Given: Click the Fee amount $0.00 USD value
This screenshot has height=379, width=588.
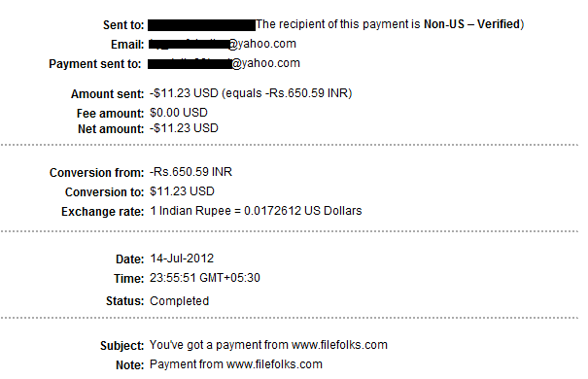Looking at the screenshot, I should point(179,113).
